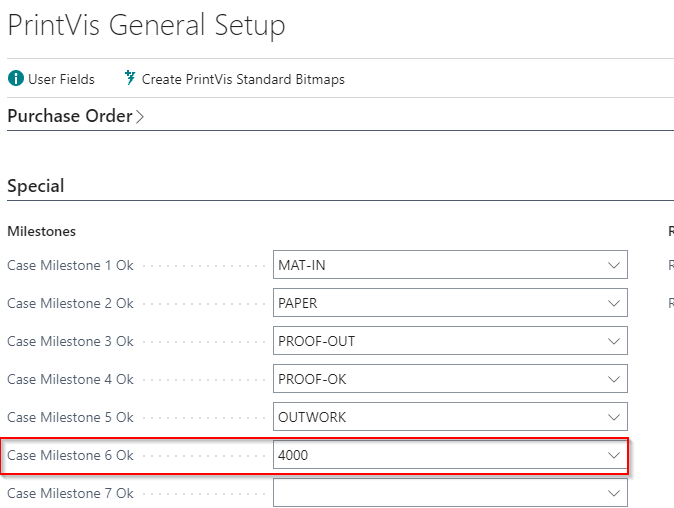Open Case Milestone 5 Ok dropdown arrow
The width and height of the screenshot is (674, 508).
614,417
